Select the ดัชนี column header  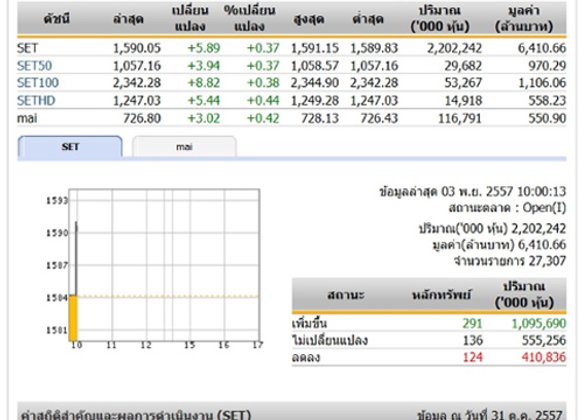(x=57, y=19)
